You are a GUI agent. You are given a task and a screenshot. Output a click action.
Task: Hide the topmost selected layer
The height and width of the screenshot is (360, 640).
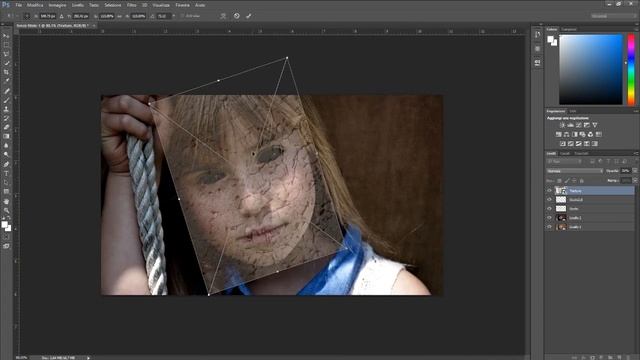click(x=549, y=191)
